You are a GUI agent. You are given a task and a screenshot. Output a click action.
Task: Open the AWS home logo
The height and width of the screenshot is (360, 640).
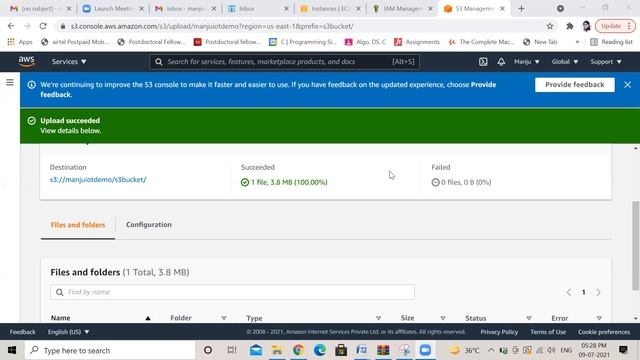point(26,62)
